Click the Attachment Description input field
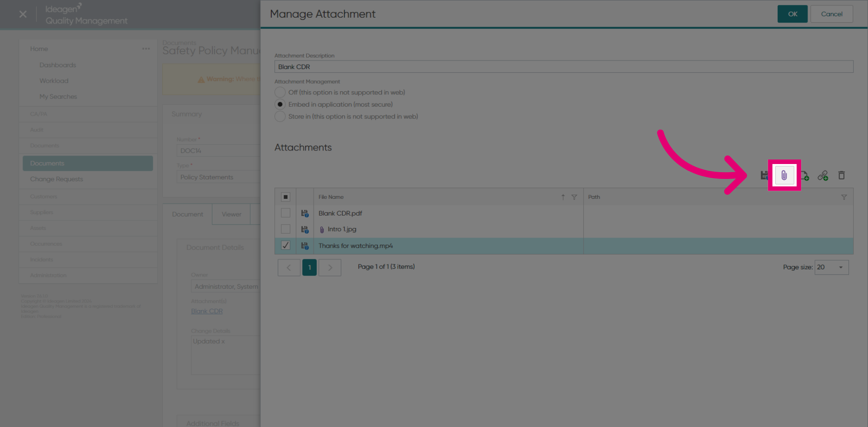The image size is (868, 427). [x=564, y=67]
